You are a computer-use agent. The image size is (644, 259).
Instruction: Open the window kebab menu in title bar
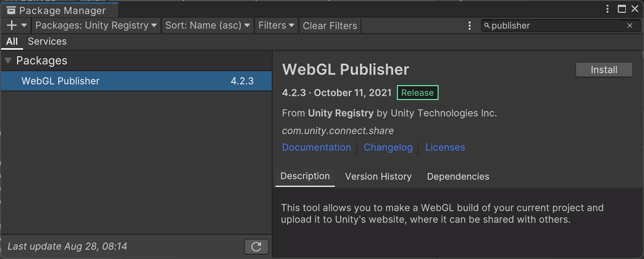[x=608, y=9]
